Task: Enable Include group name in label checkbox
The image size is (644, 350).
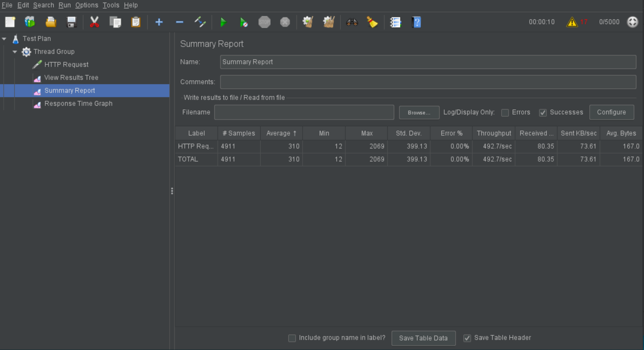Action: click(x=292, y=338)
